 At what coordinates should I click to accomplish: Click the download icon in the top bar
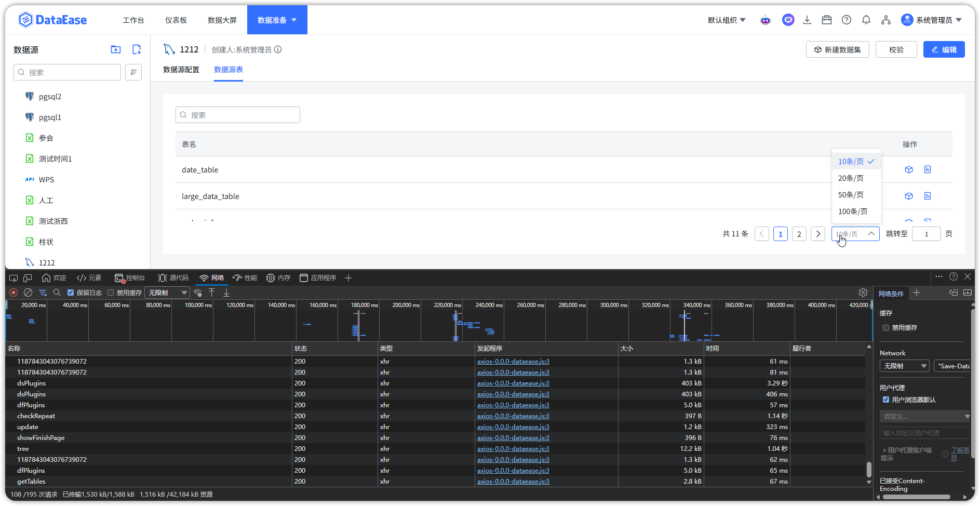pos(807,20)
